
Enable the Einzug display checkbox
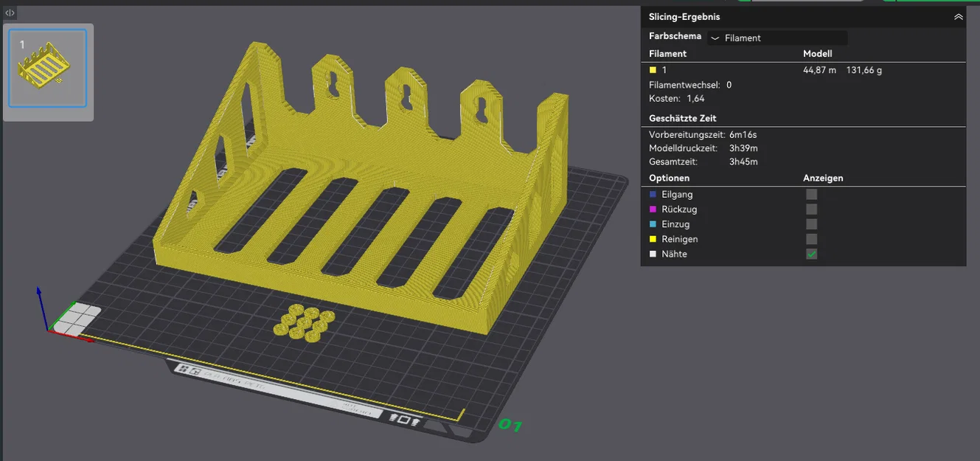[x=812, y=224]
